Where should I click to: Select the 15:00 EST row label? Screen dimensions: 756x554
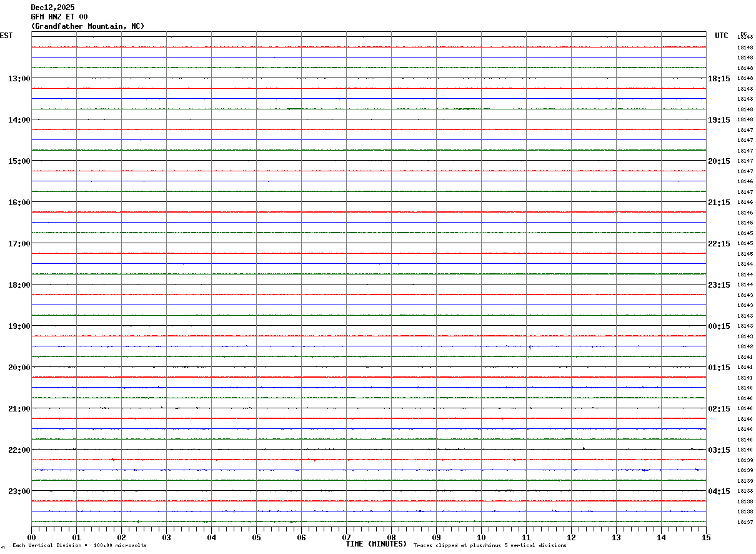(19, 161)
